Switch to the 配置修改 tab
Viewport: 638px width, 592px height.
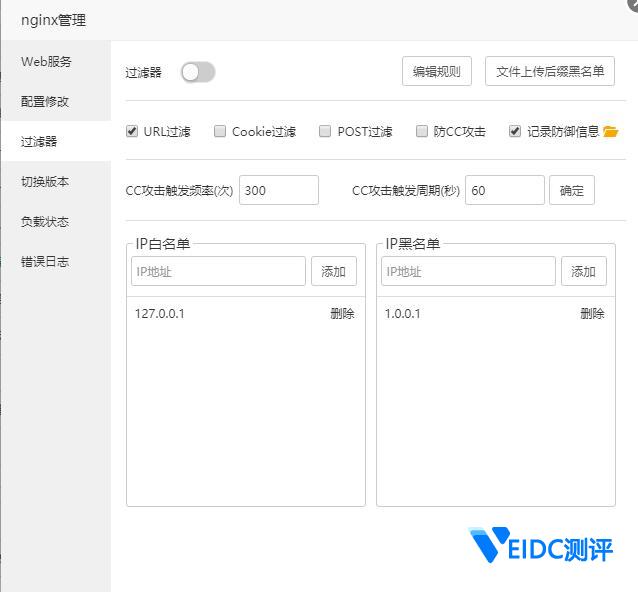click(56, 101)
